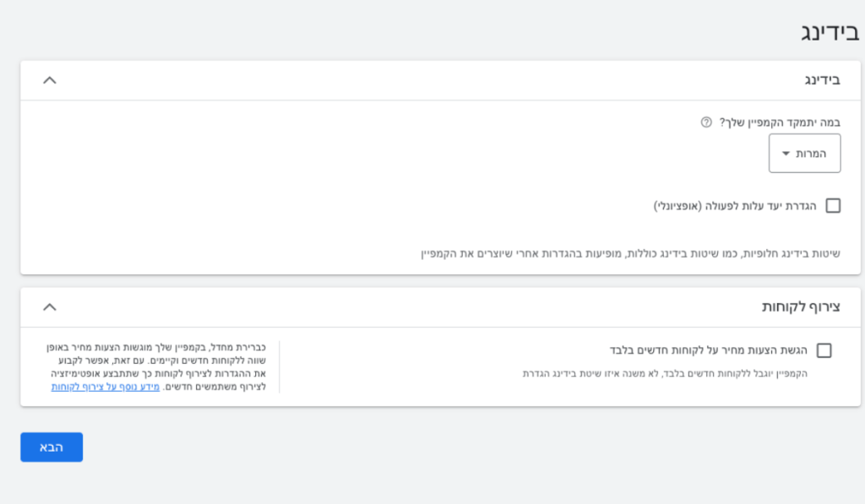Click the small arrow inside the המרות dropdown
Viewport: 865px width, 504px height.
[x=786, y=154]
